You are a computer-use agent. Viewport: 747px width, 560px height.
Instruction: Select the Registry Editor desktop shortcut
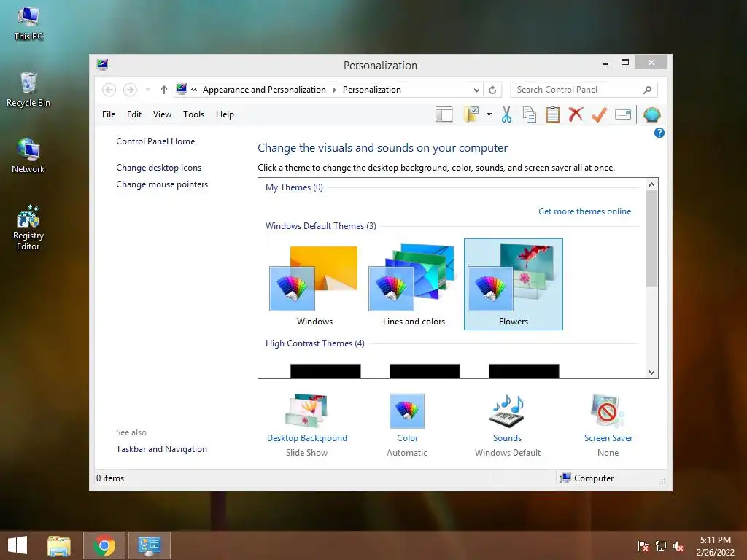click(x=28, y=227)
